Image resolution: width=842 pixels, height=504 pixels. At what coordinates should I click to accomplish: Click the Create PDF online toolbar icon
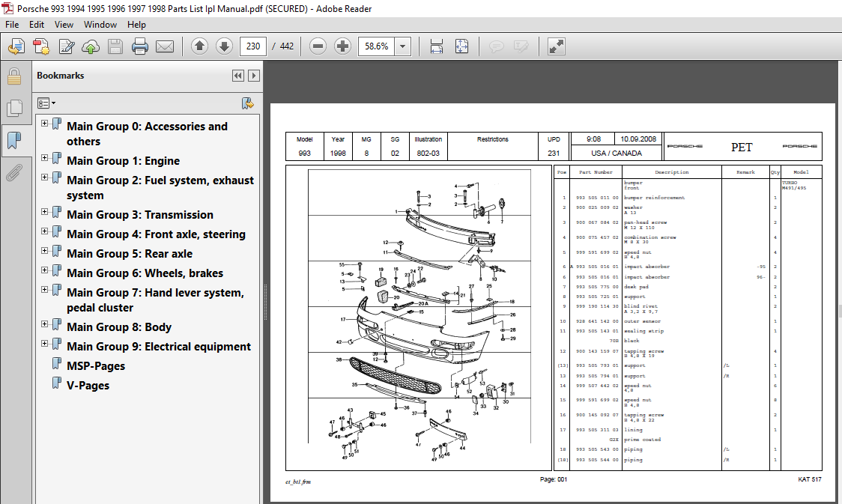point(16,46)
